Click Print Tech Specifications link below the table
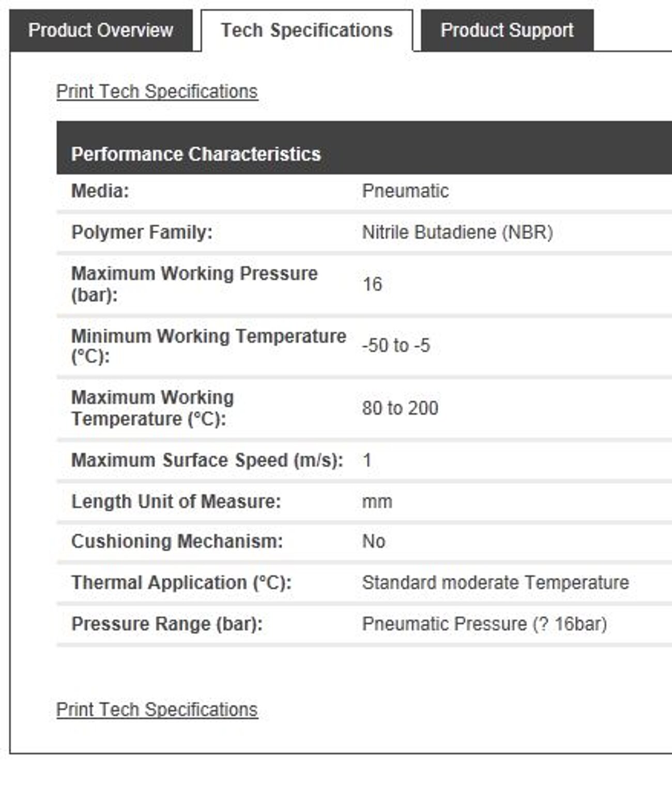 pyautogui.click(x=157, y=709)
